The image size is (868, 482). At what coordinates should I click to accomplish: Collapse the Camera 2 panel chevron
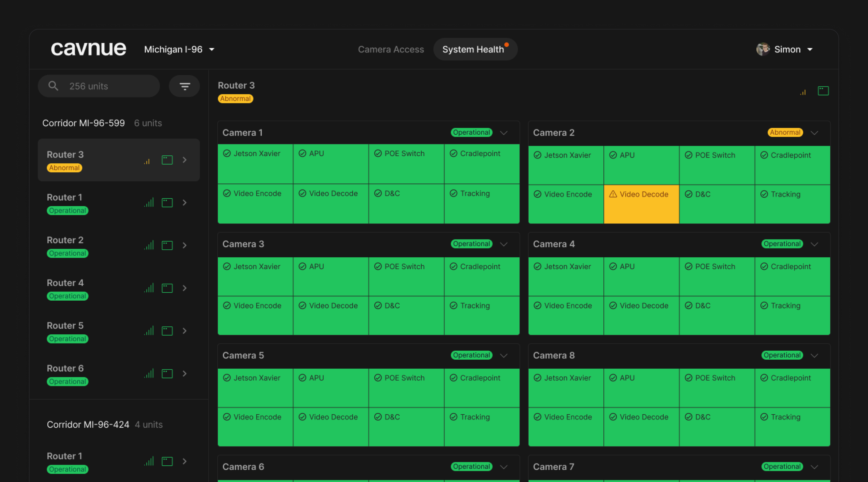point(814,133)
